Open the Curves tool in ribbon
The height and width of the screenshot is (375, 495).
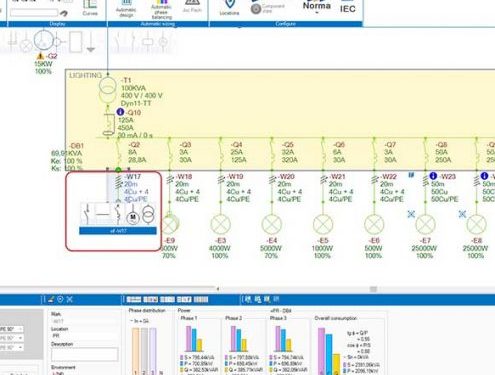[90, 8]
